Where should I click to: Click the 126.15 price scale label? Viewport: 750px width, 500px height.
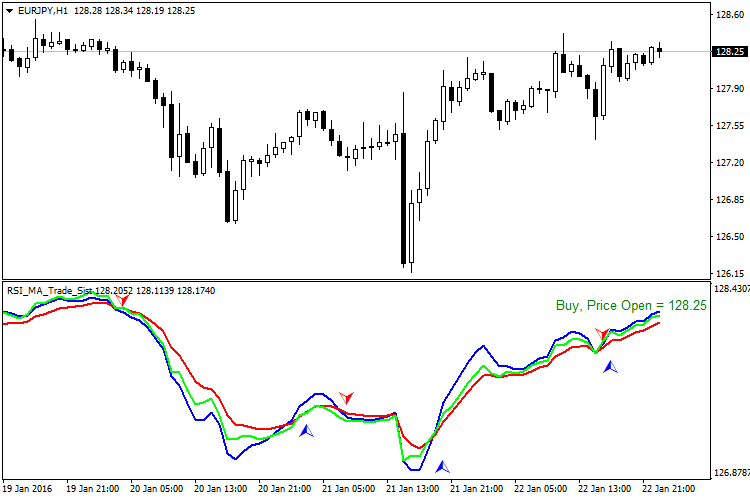point(730,274)
